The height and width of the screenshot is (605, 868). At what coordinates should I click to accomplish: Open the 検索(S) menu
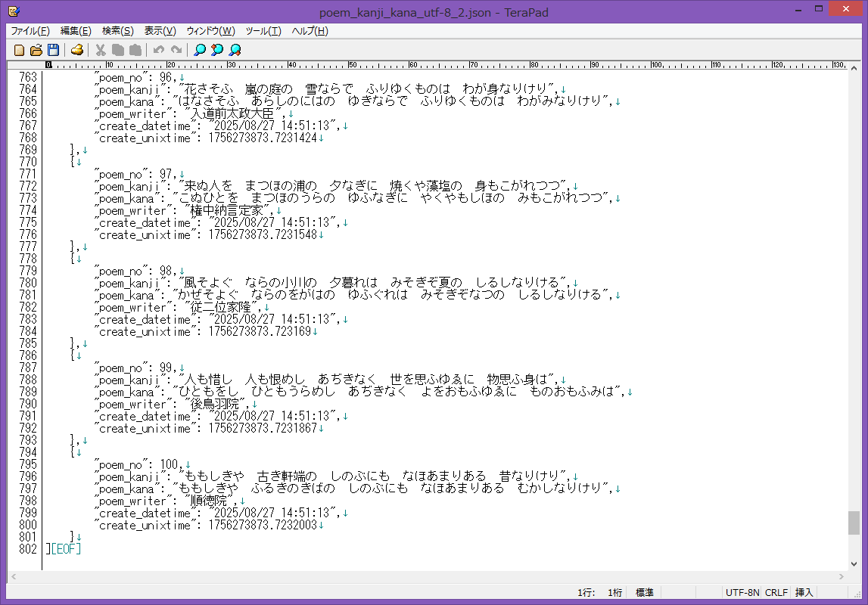pos(117,31)
